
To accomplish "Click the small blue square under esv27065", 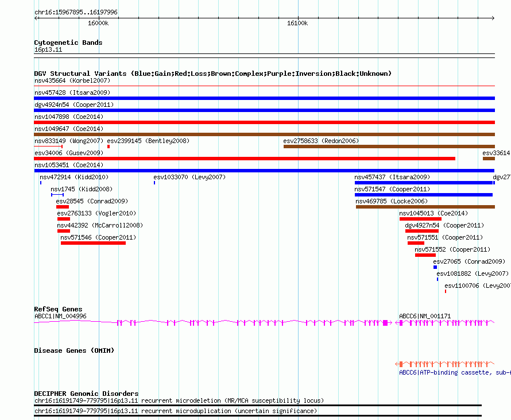I will click(435, 267).
